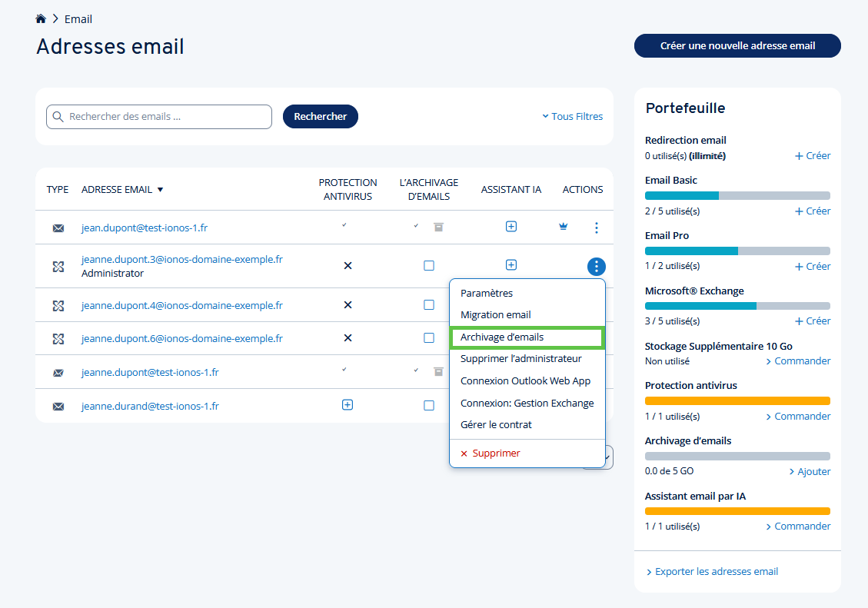
Task: Add AI assistant for jean.dupont@test-ionos-1.fr
Action: coord(511,227)
